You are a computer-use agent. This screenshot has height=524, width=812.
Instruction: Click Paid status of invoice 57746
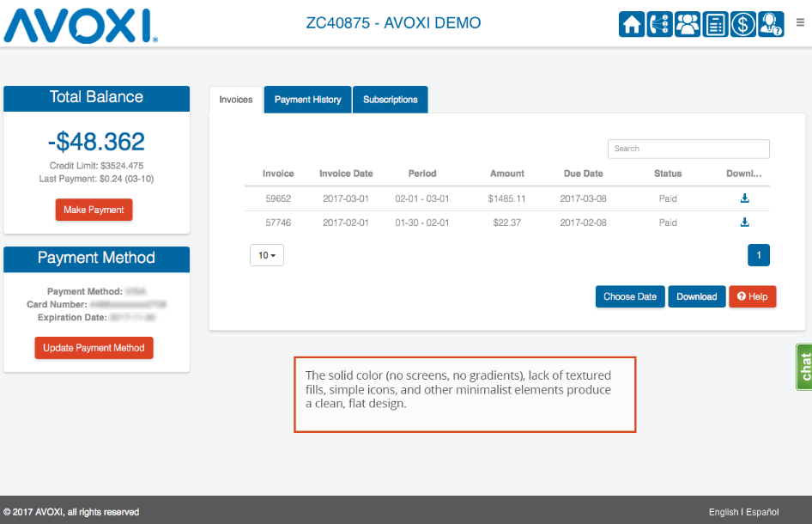[668, 222]
